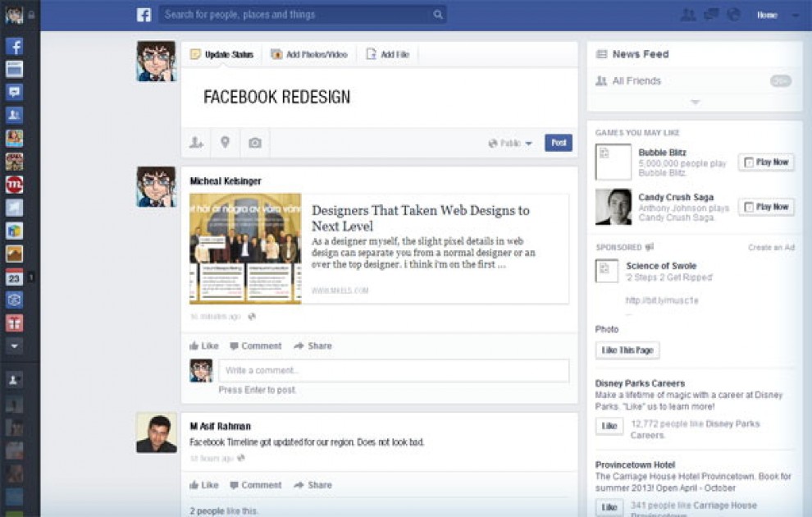The height and width of the screenshot is (517, 812).
Task: Toggle the All Friends switch
Action: (780, 80)
